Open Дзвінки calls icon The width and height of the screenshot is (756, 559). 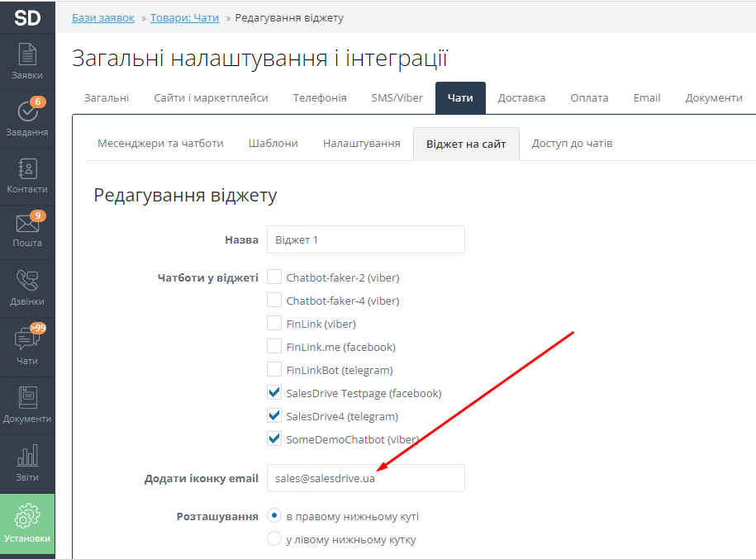pyautogui.click(x=27, y=287)
